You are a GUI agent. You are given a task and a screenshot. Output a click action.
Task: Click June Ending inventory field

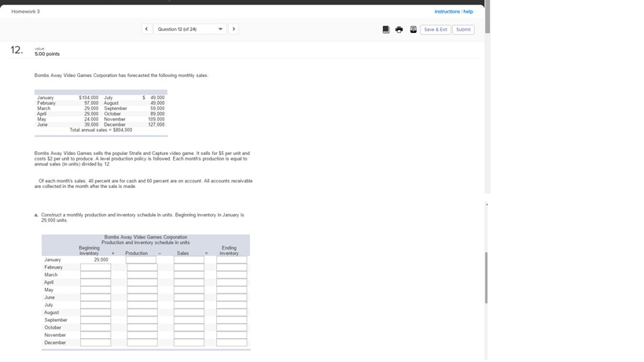[232, 297]
